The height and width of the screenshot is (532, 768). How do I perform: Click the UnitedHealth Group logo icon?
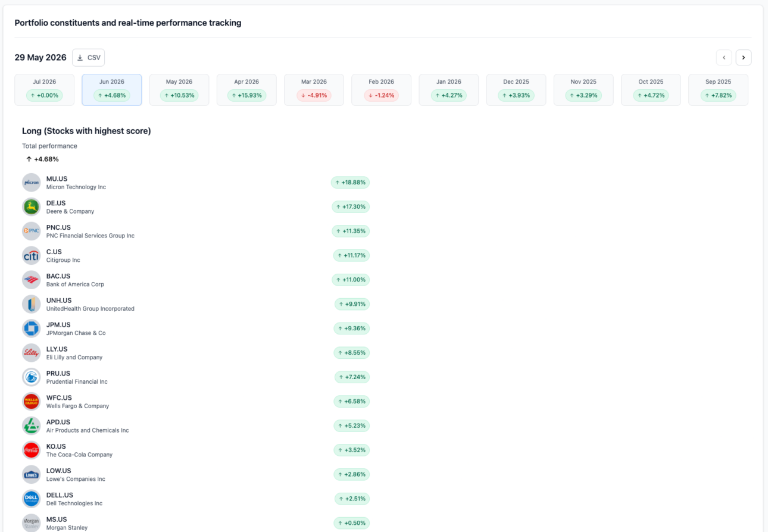(x=31, y=304)
